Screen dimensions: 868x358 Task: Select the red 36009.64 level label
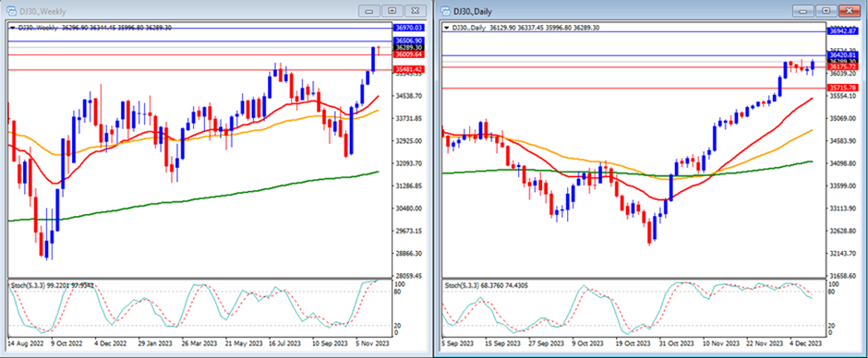[x=408, y=54]
